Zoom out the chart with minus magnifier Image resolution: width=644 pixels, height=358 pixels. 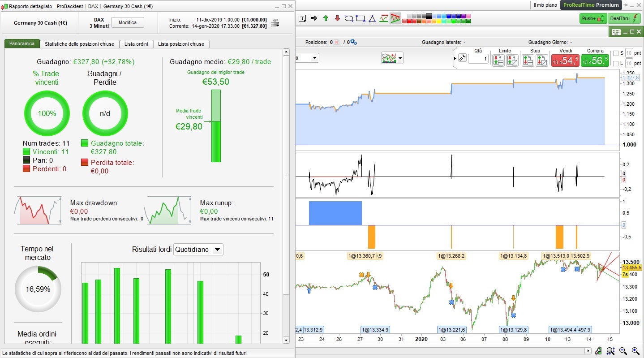[623, 351]
